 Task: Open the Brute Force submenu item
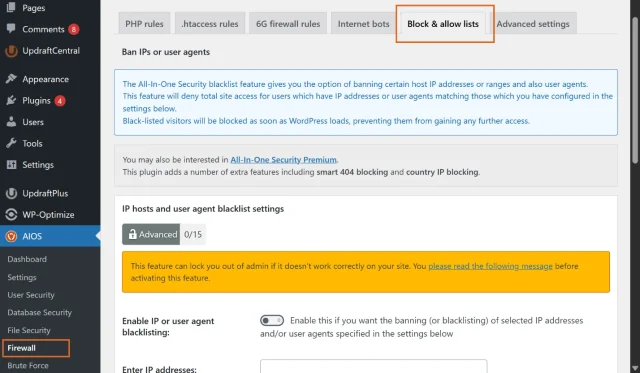tap(28, 365)
